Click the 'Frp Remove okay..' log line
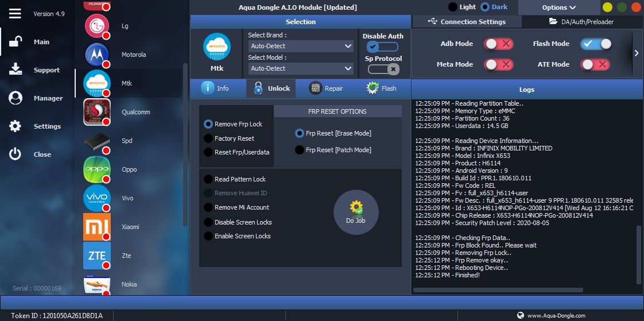 [x=461, y=260]
